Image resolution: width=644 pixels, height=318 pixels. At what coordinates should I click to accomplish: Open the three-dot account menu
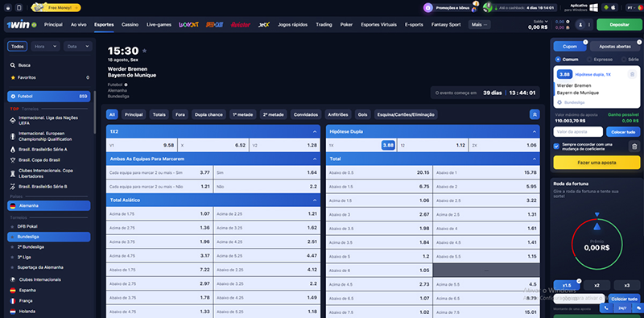(x=589, y=25)
